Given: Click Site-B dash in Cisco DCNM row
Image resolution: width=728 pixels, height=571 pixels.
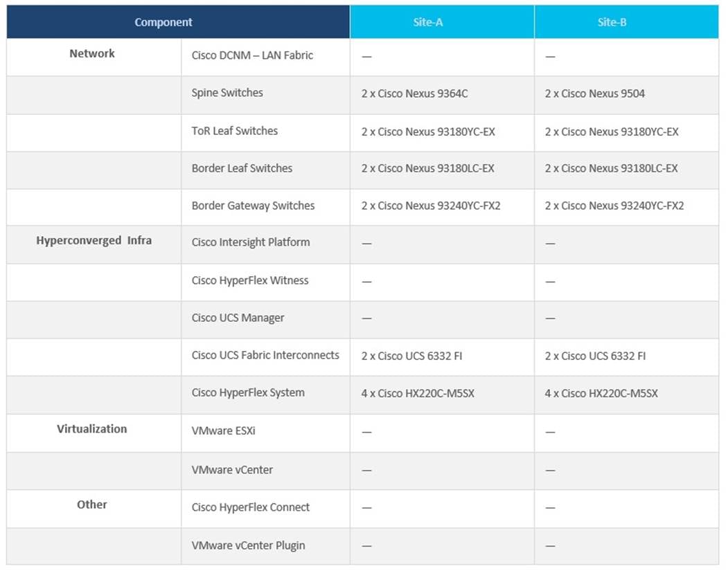Looking at the screenshot, I should coord(550,57).
